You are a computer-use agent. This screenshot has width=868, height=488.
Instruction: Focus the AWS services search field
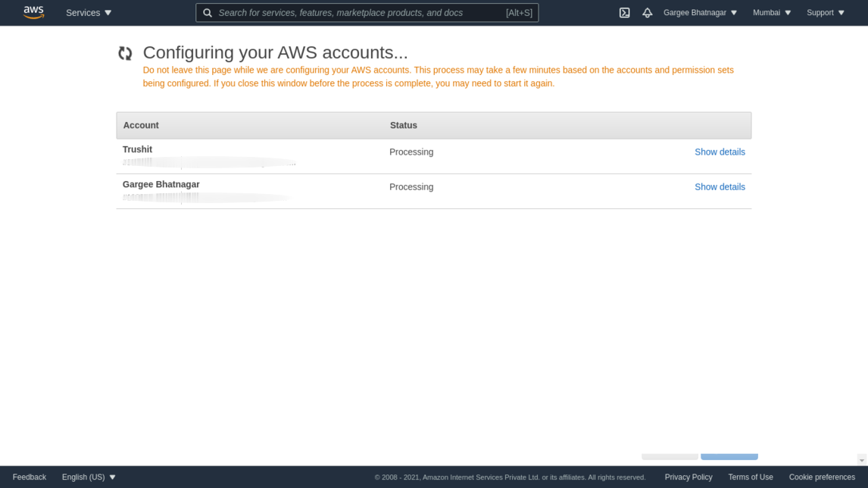click(x=356, y=13)
